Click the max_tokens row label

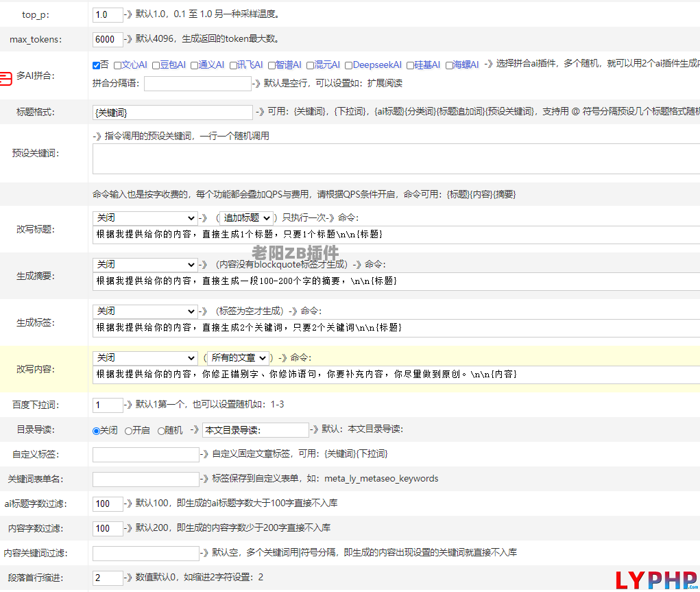36,39
